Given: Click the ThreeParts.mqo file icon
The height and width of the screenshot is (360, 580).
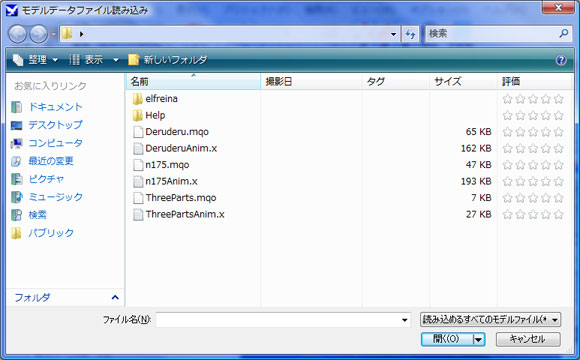Looking at the screenshot, I should coord(138,198).
